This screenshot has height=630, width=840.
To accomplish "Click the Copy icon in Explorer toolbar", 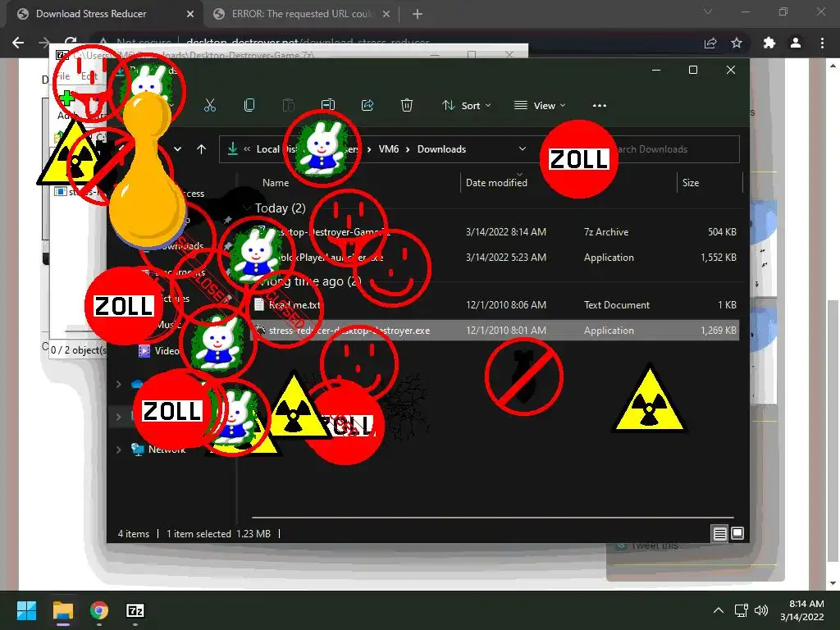I will click(x=249, y=106).
